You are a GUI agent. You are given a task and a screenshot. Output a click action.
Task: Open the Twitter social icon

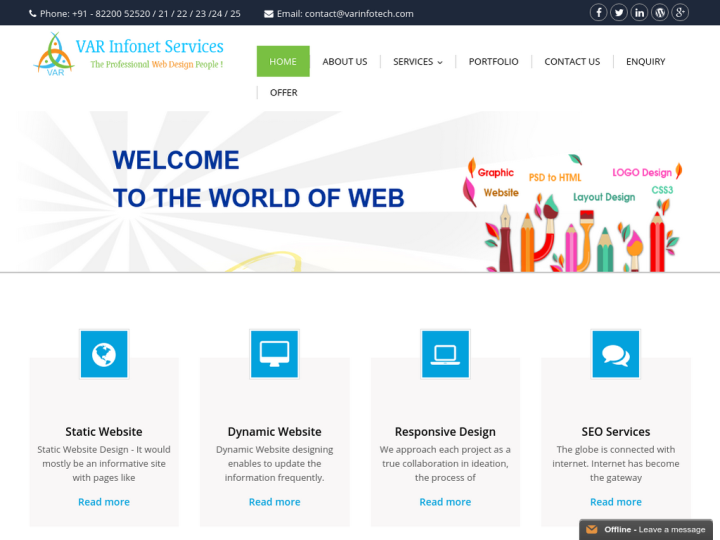point(619,13)
